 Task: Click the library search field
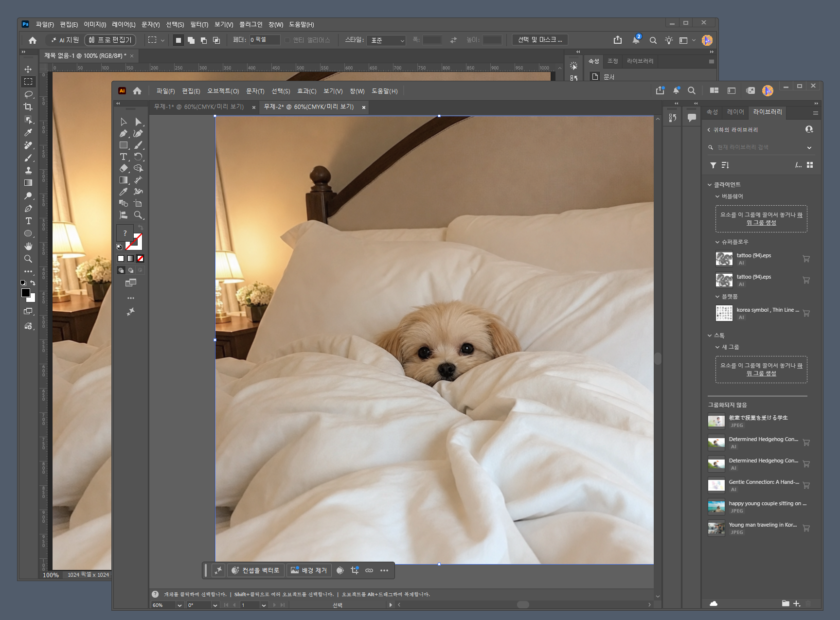[760, 147]
